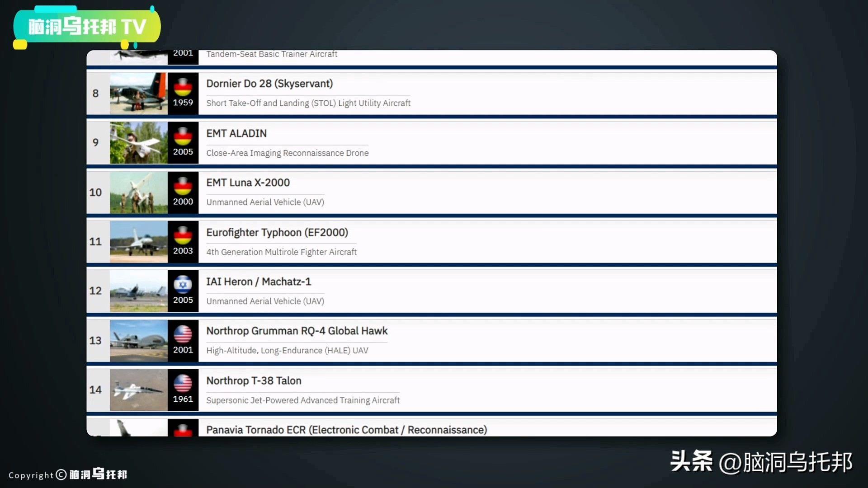Open the EMT Luna X-2000 title link

248,183
